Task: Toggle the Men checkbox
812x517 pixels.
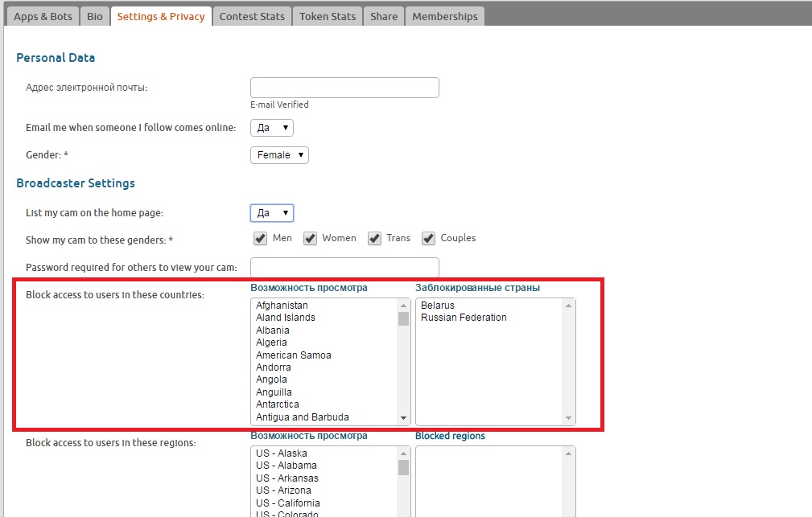Action: [260, 238]
